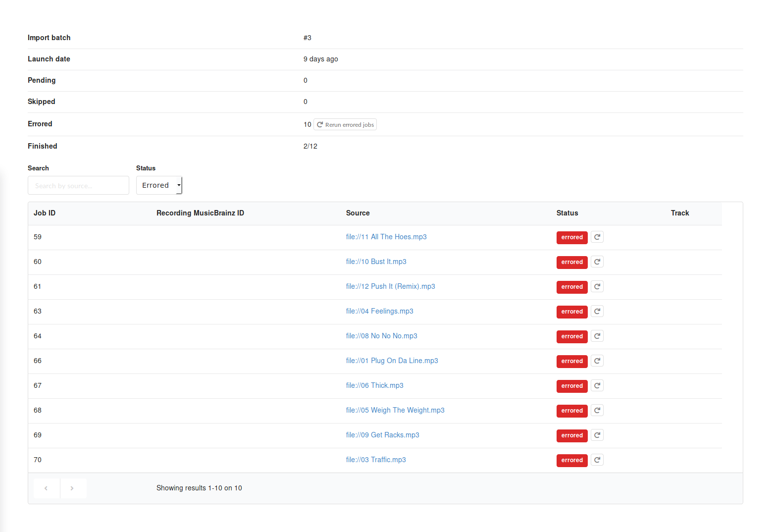Open file 11 All The Hoes.mp3 link
Viewport: 771px width, 532px height.
pos(386,237)
